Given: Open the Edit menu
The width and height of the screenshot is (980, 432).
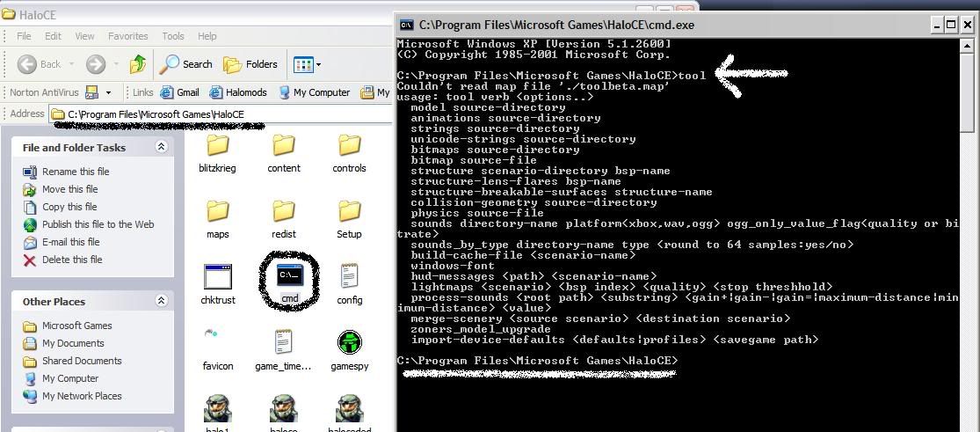Looking at the screenshot, I should coord(53,36).
